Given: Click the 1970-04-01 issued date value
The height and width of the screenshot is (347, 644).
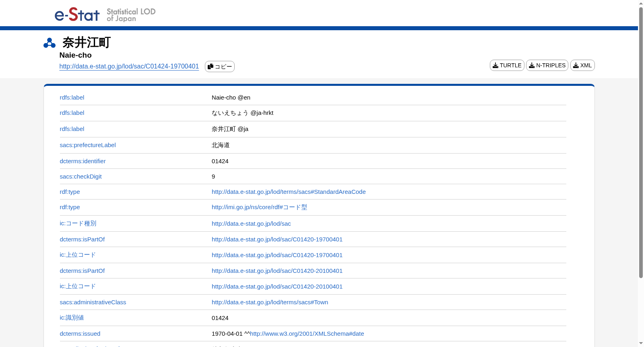Looking at the screenshot, I should [227, 334].
